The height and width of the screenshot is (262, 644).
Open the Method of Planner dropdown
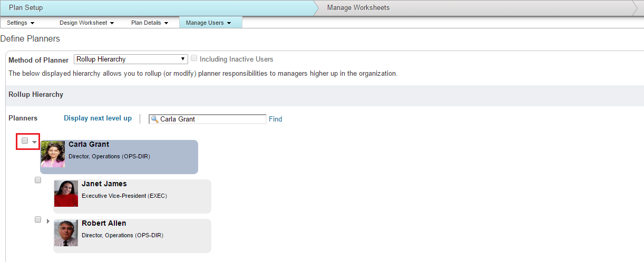(x=131, y=59)
